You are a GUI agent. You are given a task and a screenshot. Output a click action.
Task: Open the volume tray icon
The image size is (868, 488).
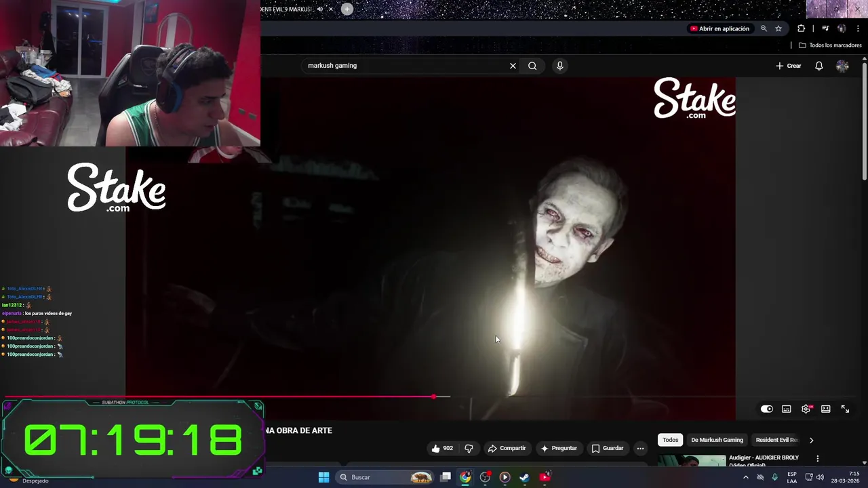pos(820,477)
